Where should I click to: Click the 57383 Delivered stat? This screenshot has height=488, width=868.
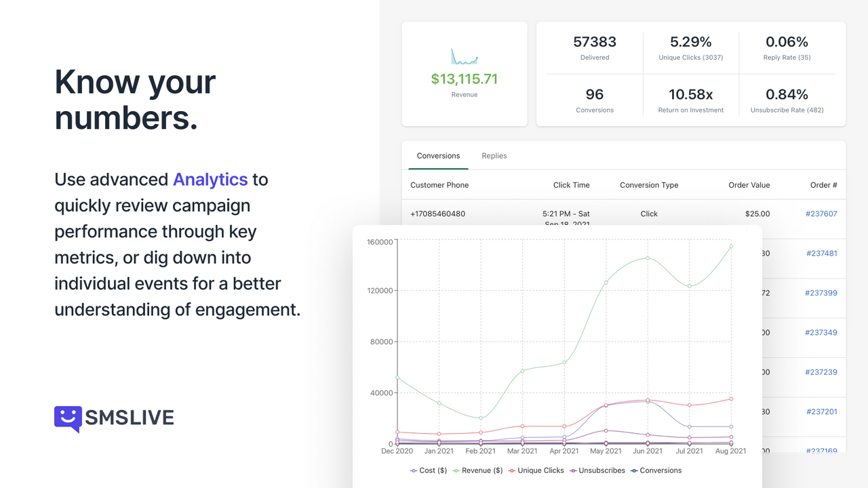coord(595,48)
